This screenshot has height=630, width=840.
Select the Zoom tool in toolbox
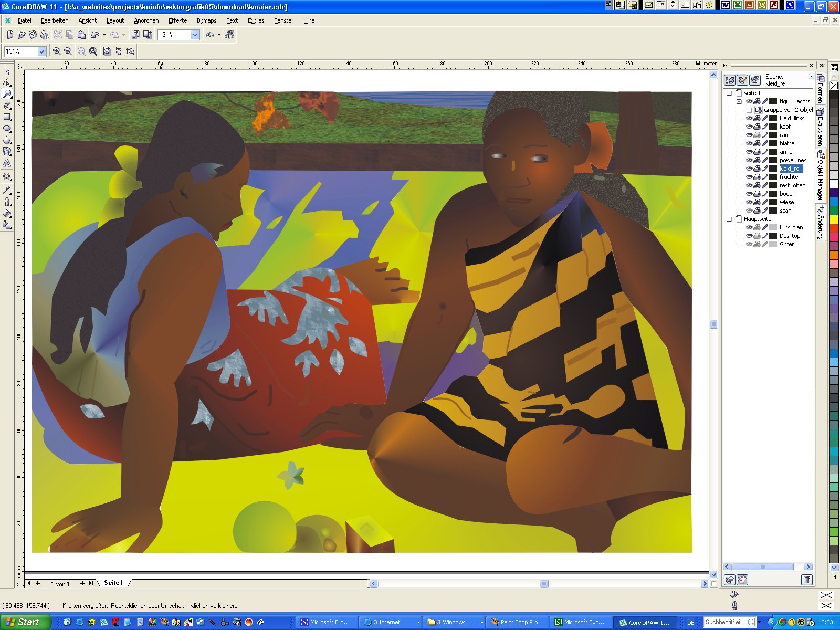tap(7, 93)
